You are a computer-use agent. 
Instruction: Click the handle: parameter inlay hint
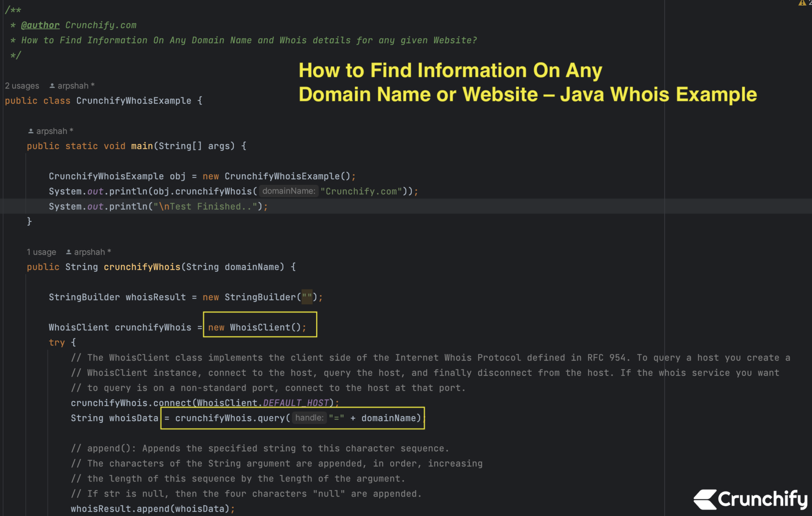coord(309,418)
